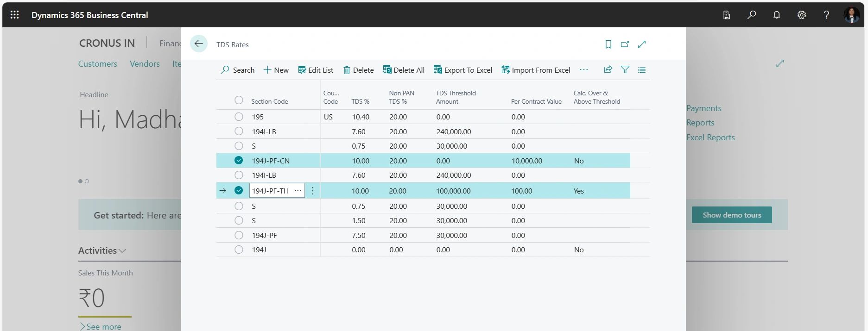Screen dimensions: 868x331
Task: Click the Show demo tours button
Action: tap(731, 215)
